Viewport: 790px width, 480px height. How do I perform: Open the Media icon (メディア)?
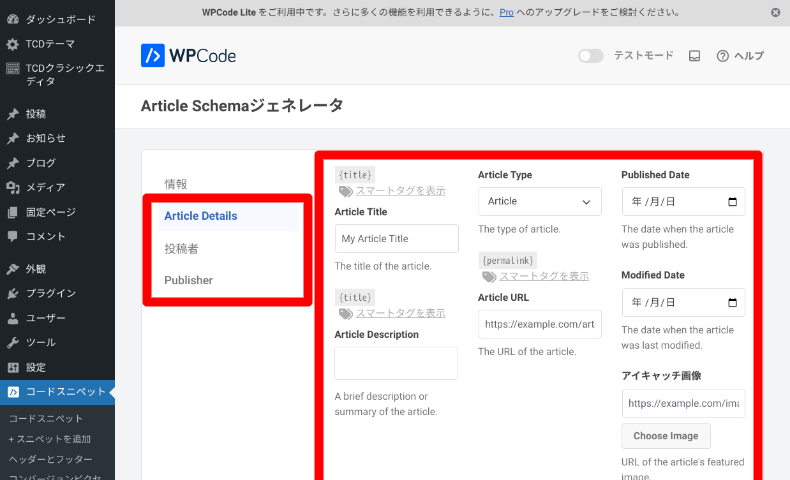tap(13, 187)
